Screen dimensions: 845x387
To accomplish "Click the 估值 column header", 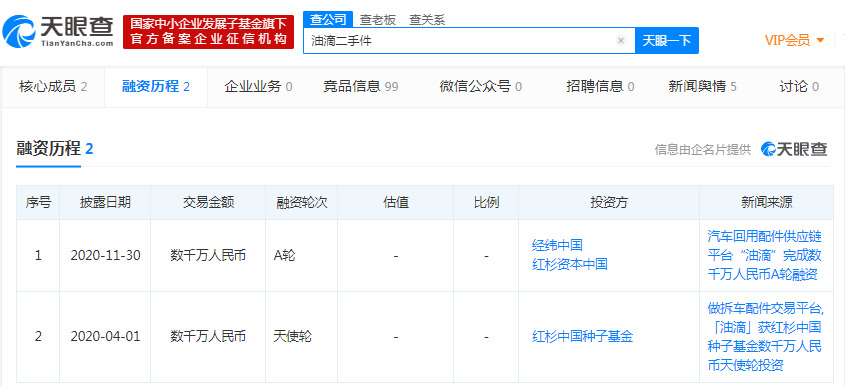I will pyautogui.click(x=396, y=203).
